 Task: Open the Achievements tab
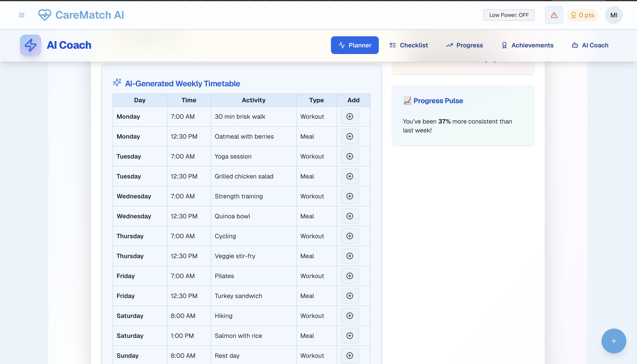[528, 45]
